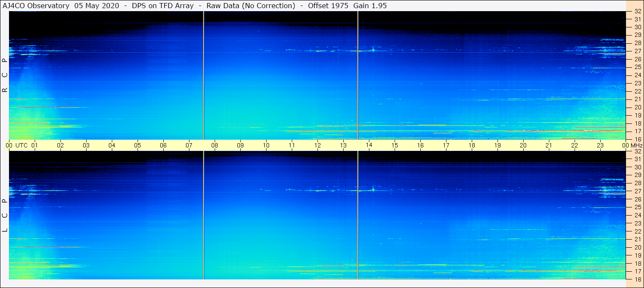
Task: Click the vertical marker near 13:35 in LCP panel
Action: [x=358, y=215]
